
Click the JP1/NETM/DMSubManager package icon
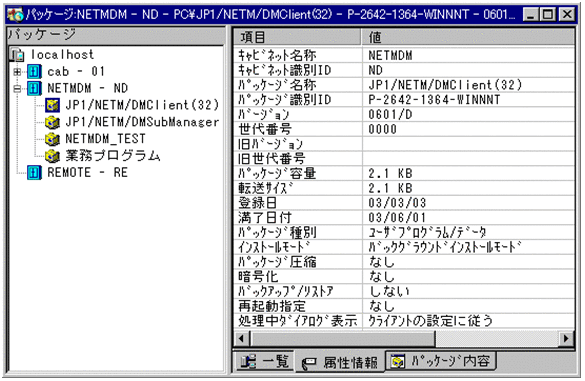pyautogui.click(x=52, y=122)
